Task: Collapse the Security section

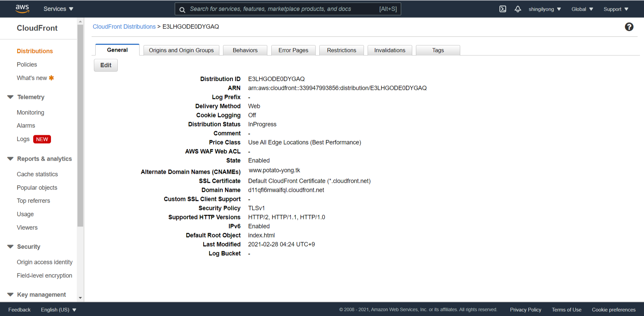Action: [x=10, y=247]
